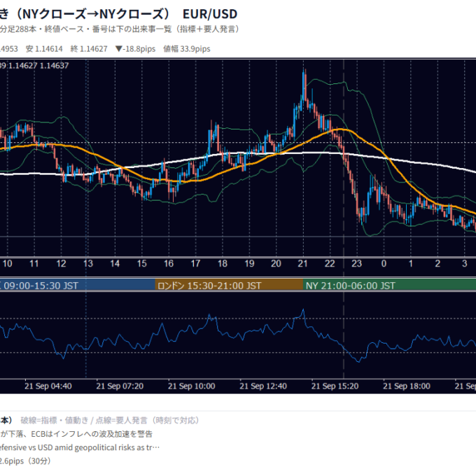This screenshot has height=476, width=476.
Task: Click hour label 10 on the time axis
Action: [x=7, y=263]
